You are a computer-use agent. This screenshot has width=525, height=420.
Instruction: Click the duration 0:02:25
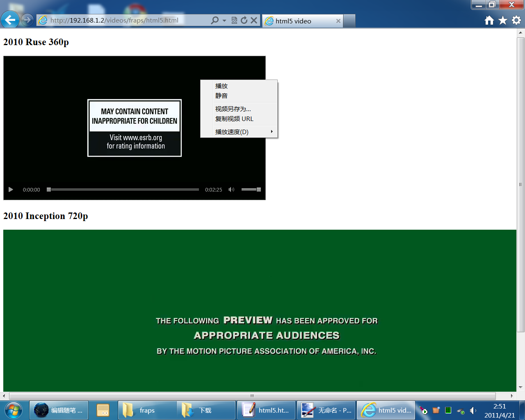click(x=214, y=189)
